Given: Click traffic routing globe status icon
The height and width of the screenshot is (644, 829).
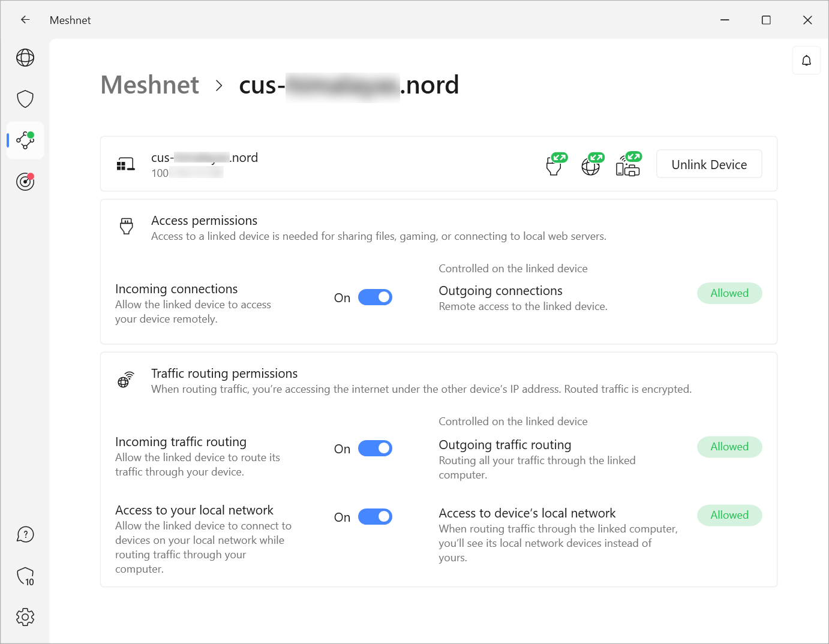Looking at the screenshot, I should 593,164.
